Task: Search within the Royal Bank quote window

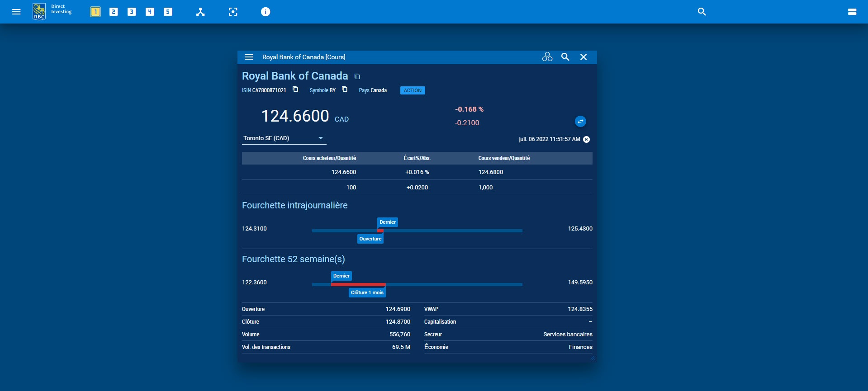Action: coord(565,57)
